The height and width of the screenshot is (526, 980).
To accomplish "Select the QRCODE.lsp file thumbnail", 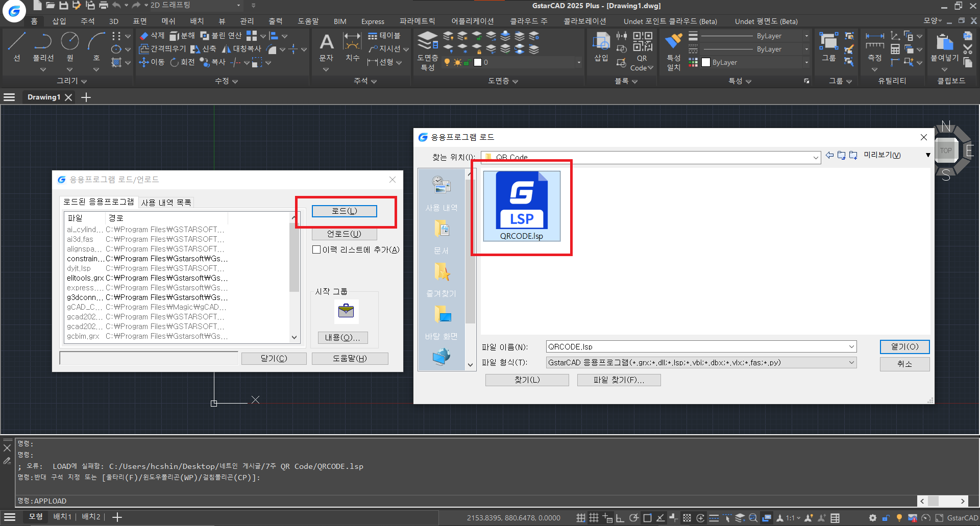I will [x=522, y=206].
